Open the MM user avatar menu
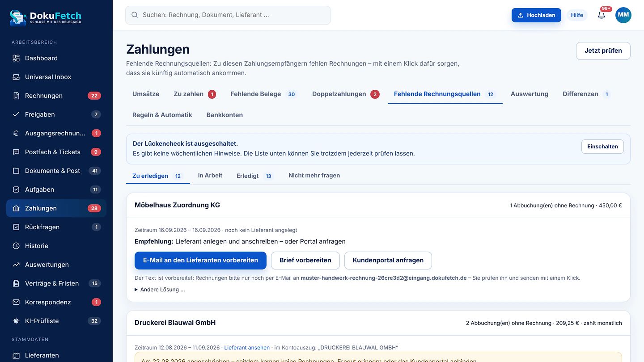Screen dimensions: 644x362 click(623, 15)
